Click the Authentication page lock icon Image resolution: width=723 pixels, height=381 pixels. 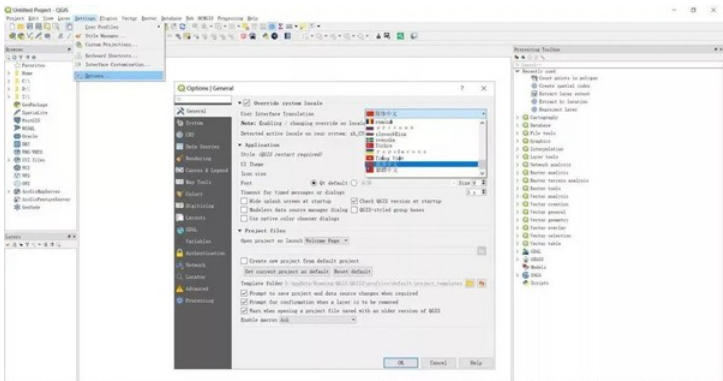(180, 253)
